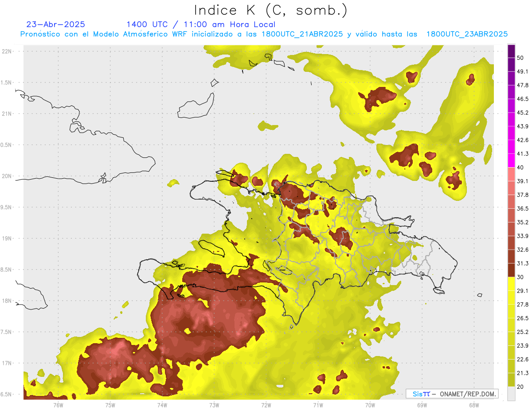
Task: Click the latitude label "1.5N"
Action: 7,83
